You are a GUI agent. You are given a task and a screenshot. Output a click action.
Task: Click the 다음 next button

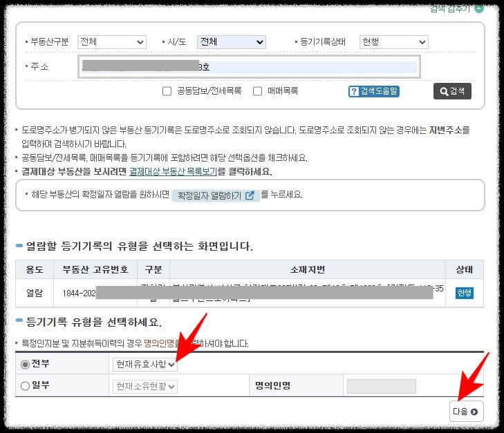466,412
